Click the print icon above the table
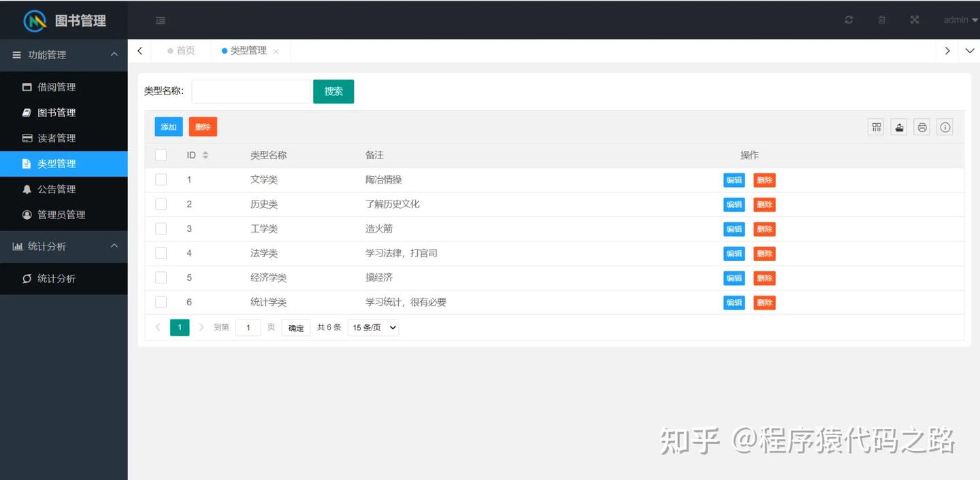The height and width of the screenshot is (480, 980). [921, 126]
